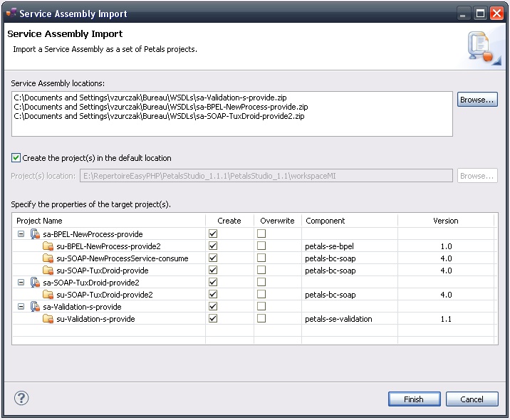
Task: Click the Finish button
Action: click(x=413, y=399)
